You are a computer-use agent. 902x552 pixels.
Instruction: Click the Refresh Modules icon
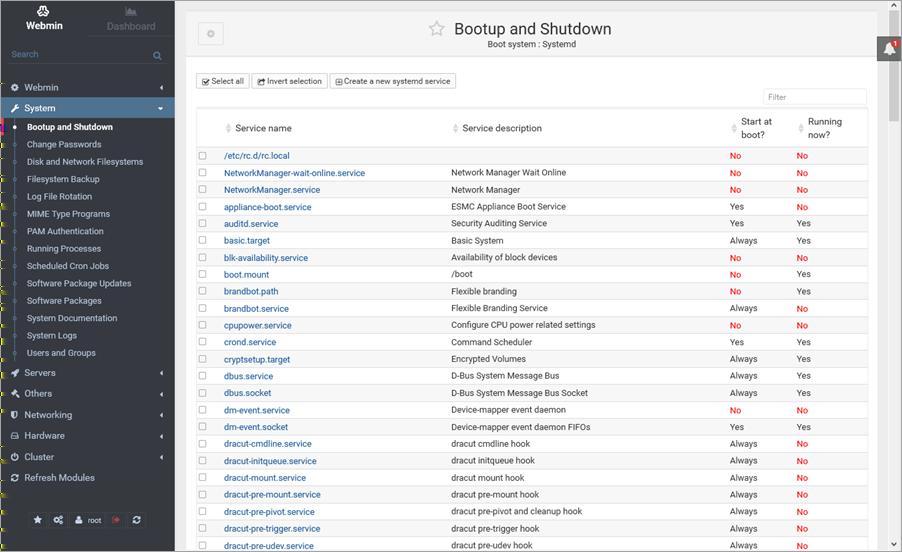(15, 478)
